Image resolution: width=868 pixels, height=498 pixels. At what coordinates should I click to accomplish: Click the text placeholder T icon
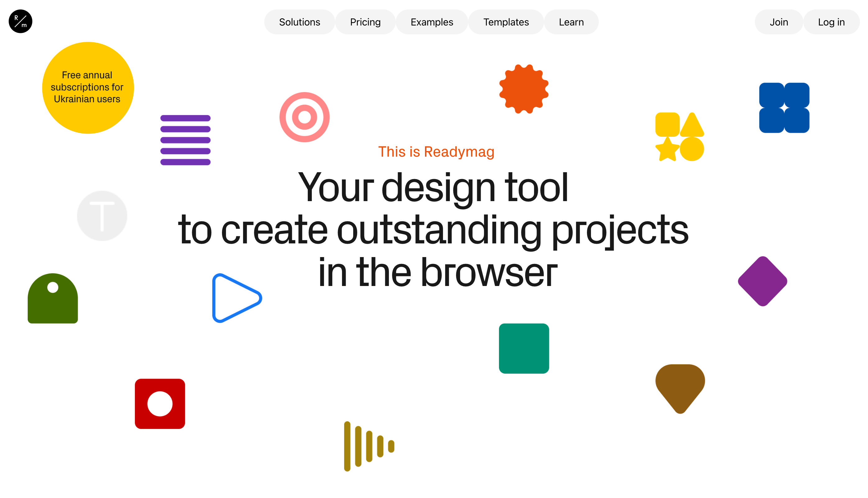coord(102,216)
